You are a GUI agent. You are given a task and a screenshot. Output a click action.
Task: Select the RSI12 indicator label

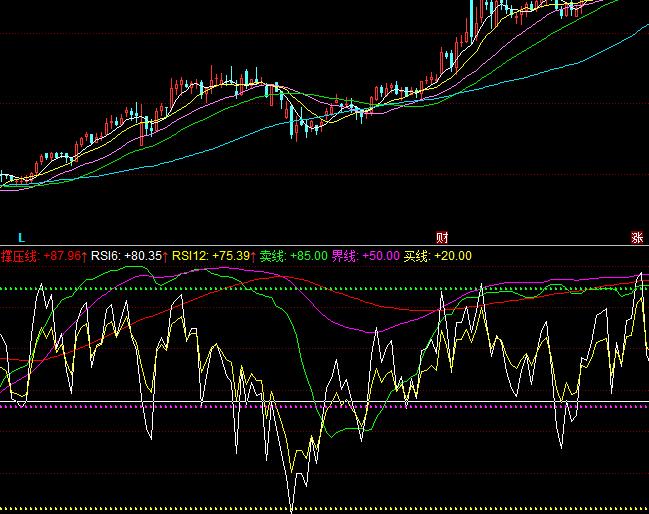(190, 256)
